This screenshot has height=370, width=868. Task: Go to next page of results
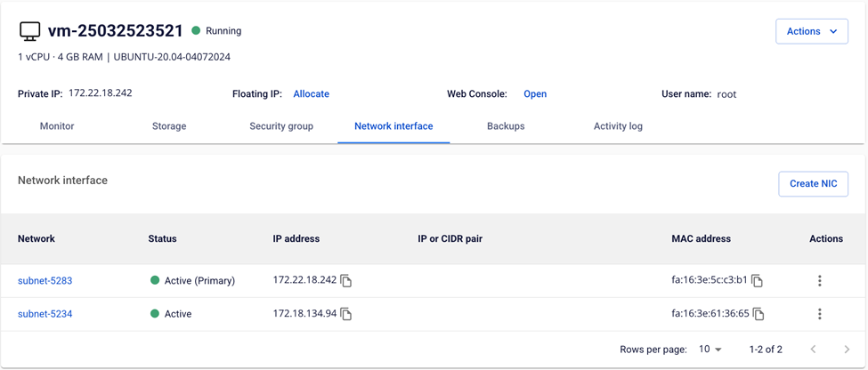[847, 350]
